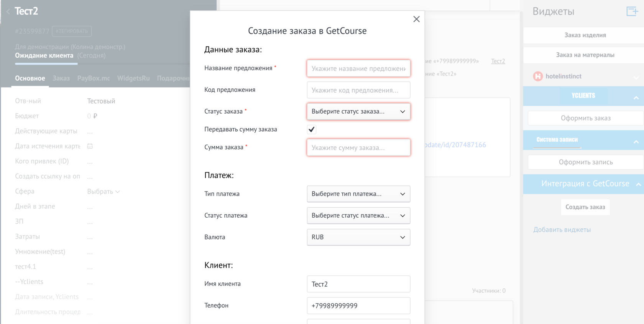Open the Тип платежа dropdown
This screenshot has width=644, height=324.
coord(358,194)
